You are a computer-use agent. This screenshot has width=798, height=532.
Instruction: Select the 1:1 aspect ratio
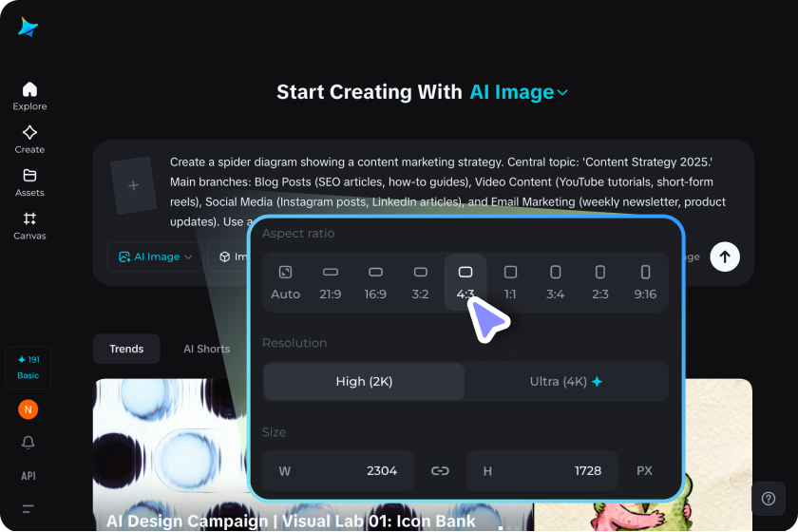click(510, 282)
